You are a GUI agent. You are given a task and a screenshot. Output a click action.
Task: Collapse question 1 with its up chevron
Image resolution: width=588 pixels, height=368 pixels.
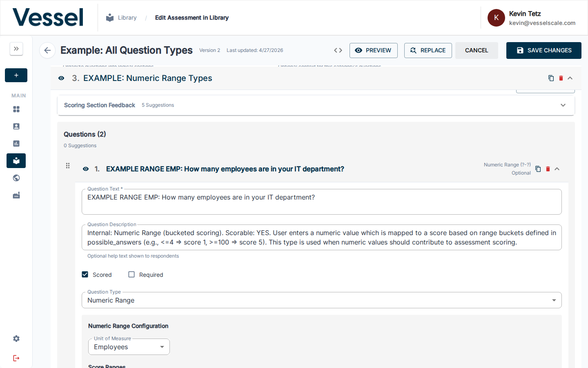pos(557,169)
